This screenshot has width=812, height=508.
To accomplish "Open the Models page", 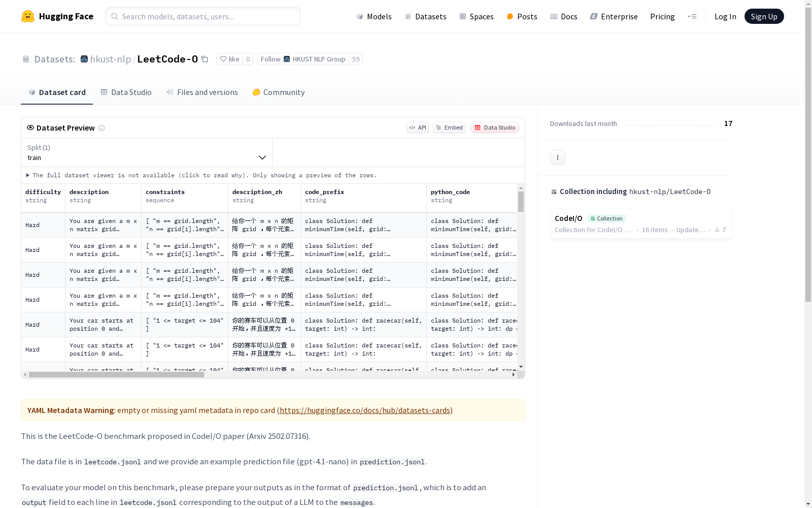I will point(374,16).
